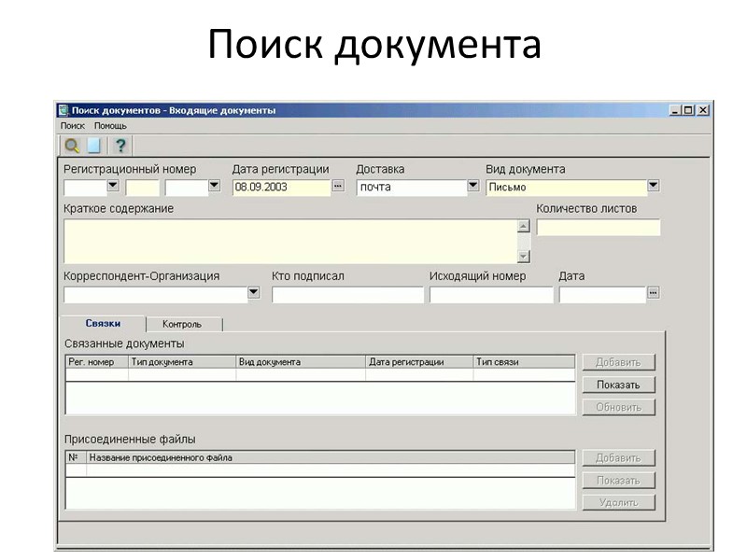
Task: Select Письмо value in Вид документа box
Action: [x=567, y=188]
